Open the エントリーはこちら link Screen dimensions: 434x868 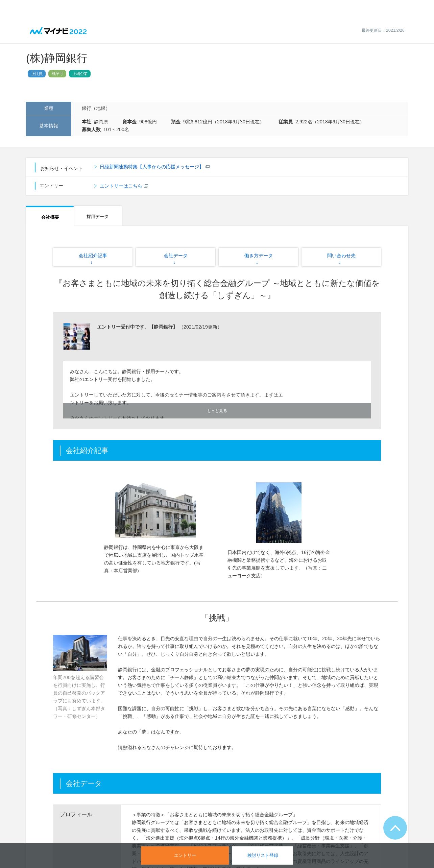(x=121, y=186)
